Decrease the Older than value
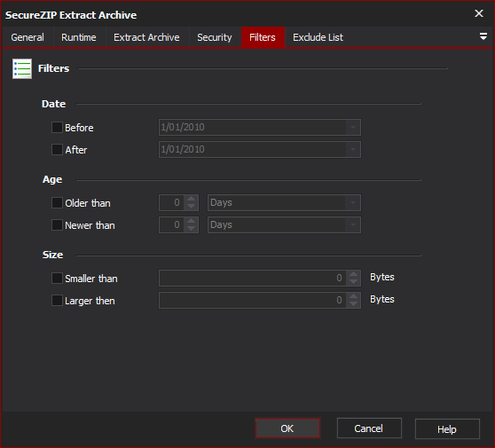This screenshot has height=448, width=495. pyautogui.click(x=191, y=206)
